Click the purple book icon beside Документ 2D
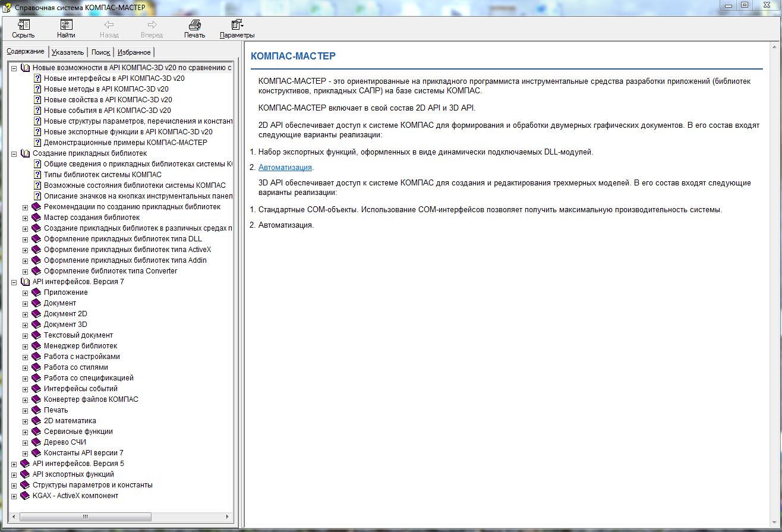Image resolution: width=782 pixels, height=532 pixels. tap(36, 314)
